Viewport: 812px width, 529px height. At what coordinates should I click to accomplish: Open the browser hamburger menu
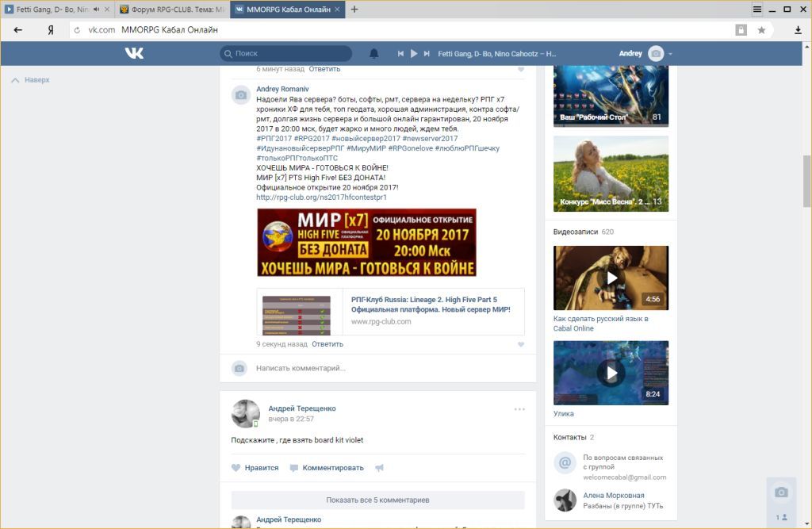click(x=757, y=10)
